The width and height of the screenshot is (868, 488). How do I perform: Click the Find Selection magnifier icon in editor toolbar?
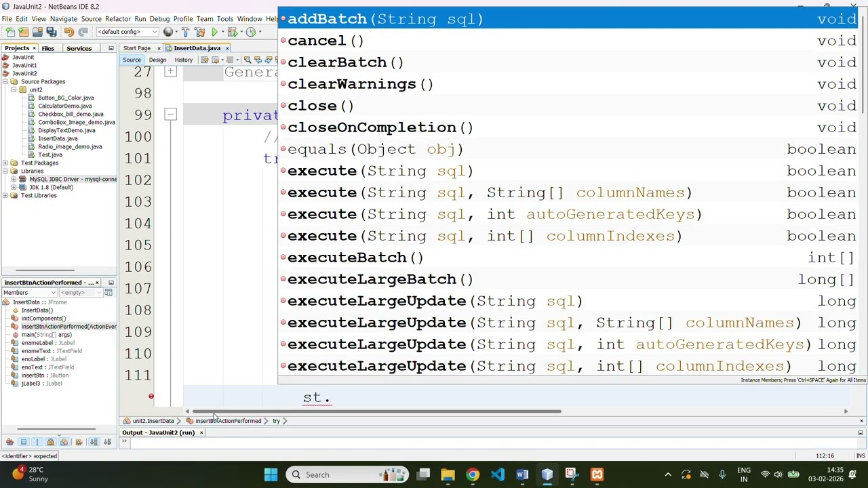(247, 60)
